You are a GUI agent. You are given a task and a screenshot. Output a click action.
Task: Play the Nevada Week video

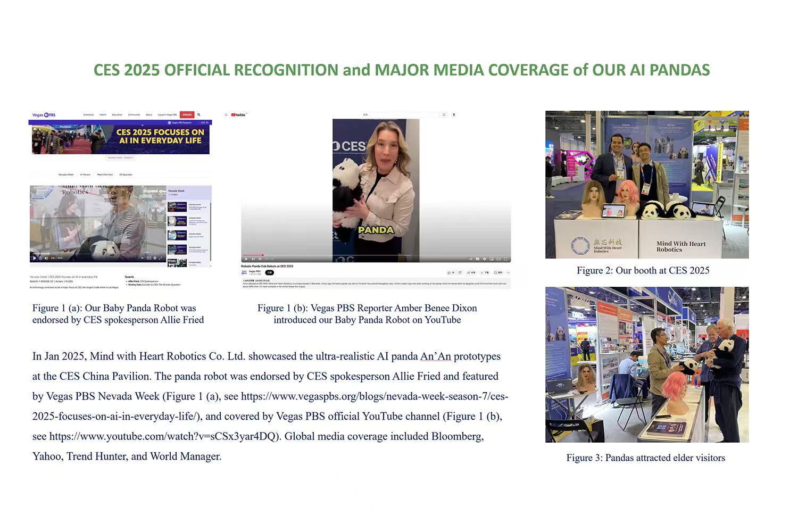(35, 258)
